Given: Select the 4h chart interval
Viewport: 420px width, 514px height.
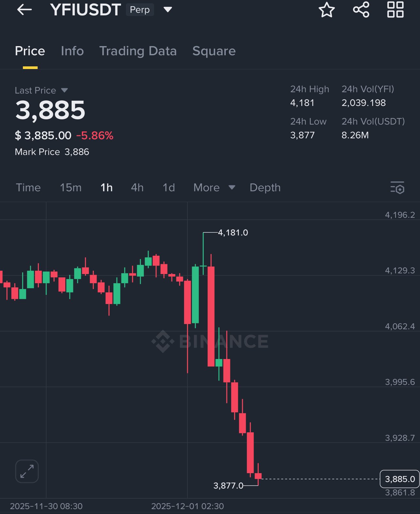Looking at the screenshot, I should pos(137,188).
